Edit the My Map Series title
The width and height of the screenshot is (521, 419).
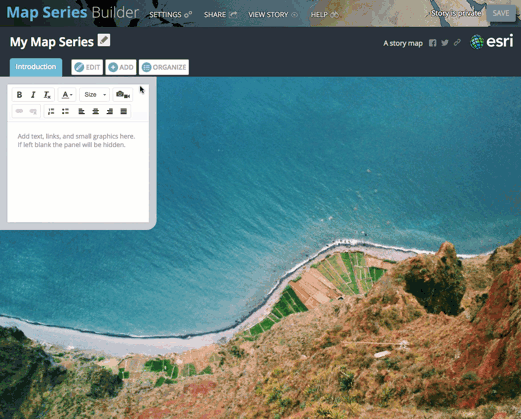click(x=104, y=40)
